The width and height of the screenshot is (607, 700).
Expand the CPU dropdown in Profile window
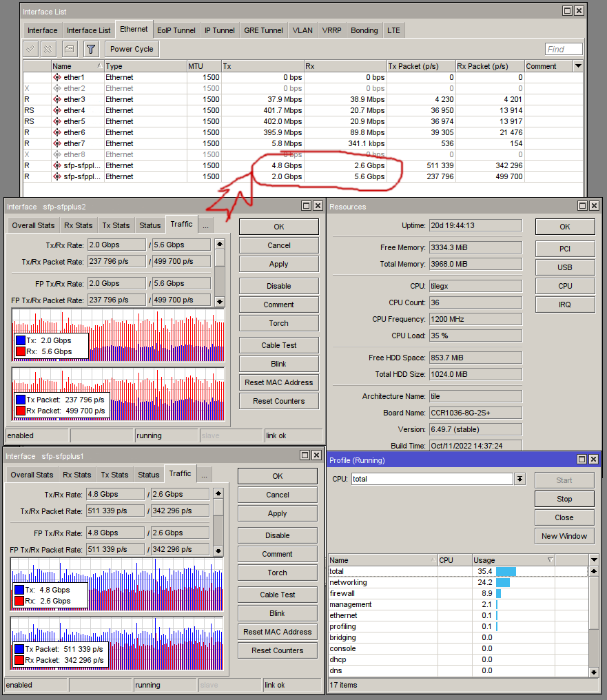520,479
